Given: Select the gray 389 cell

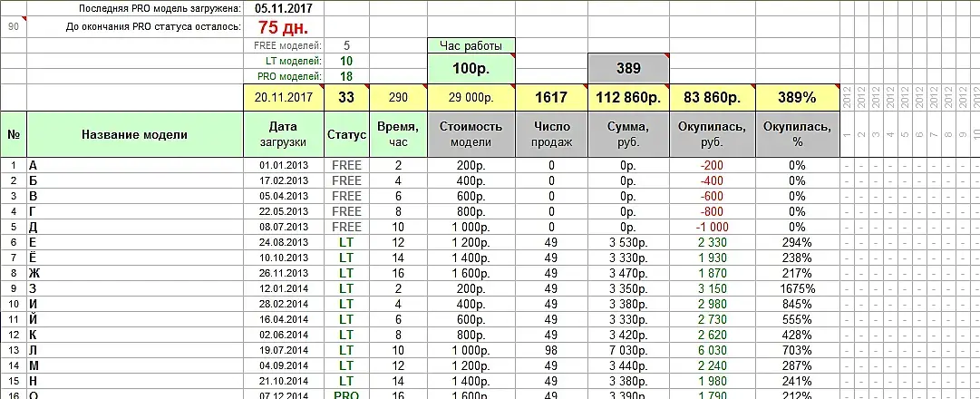Looking at the screenshot, I should 628,69.
